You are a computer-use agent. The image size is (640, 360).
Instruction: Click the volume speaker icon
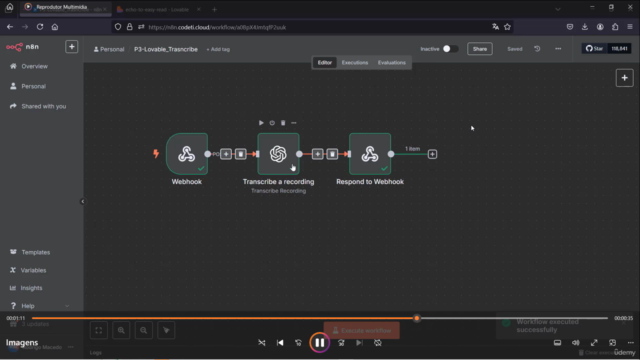(576, 343)
